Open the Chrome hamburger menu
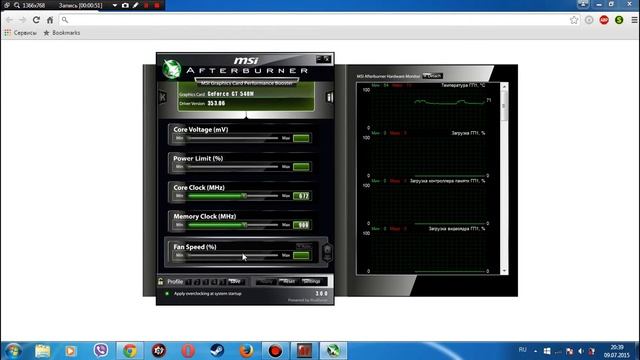 [x=634, y=20]
